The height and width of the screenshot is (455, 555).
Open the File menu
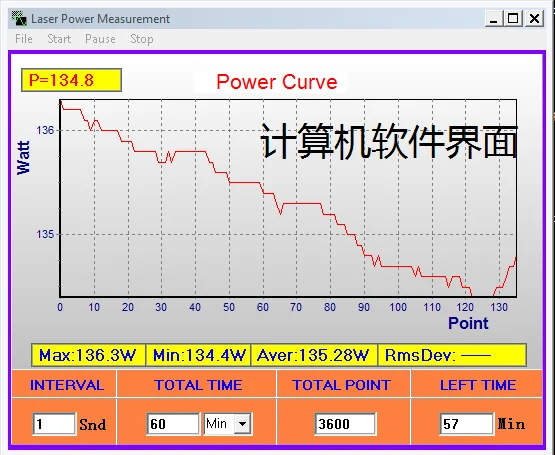click(x=24, y=39)
